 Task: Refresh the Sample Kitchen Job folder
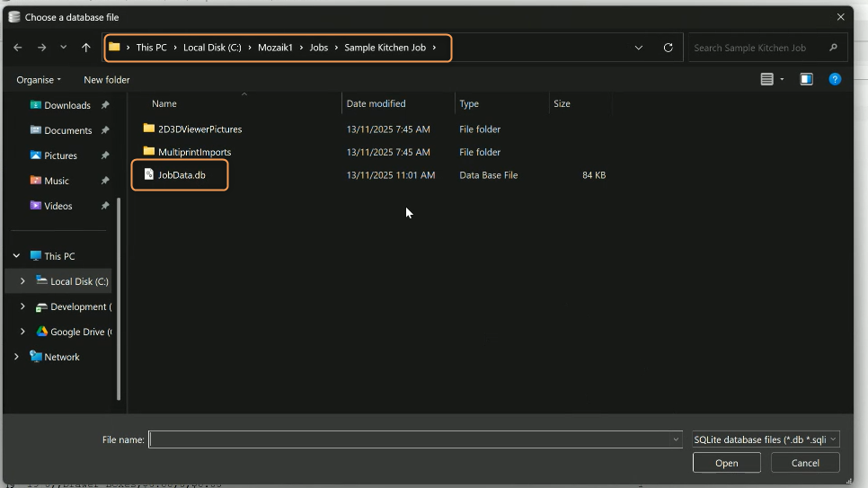coord(668,48)
